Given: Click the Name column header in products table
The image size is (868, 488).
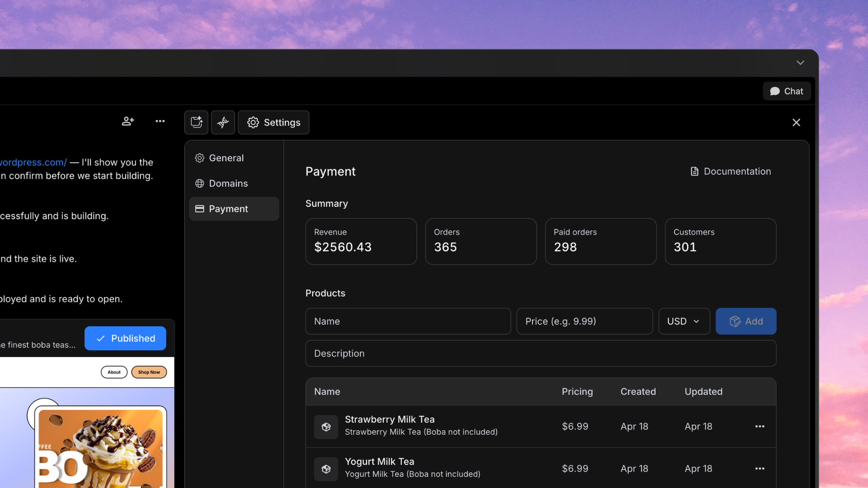Looking at the screenshot, I should tap(327, 392).
